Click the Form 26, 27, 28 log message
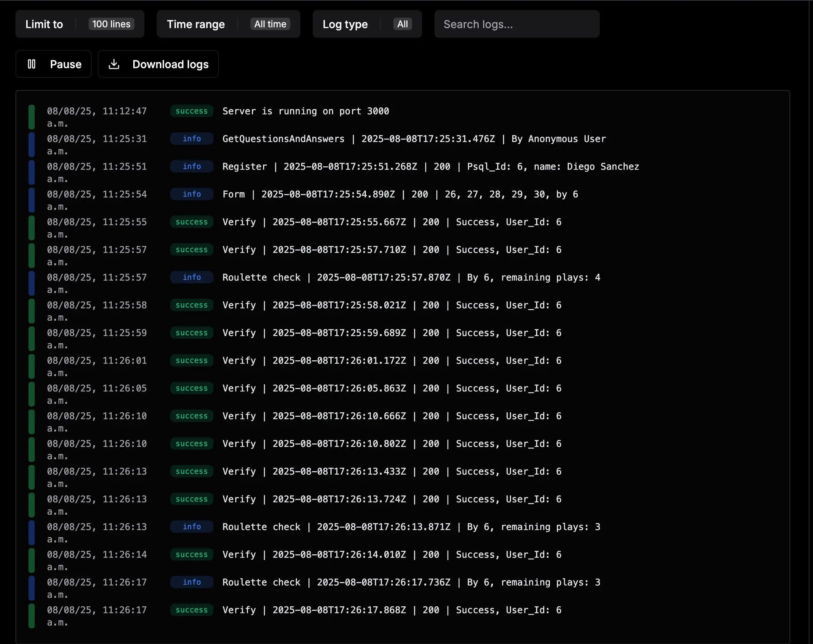This screenshot has width=813, height=644. [400, 194]
